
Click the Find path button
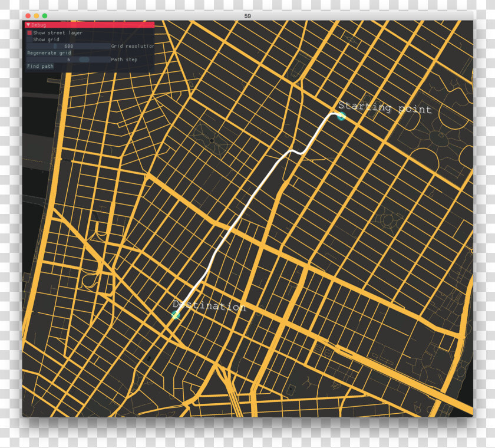(x=40, y=66)
